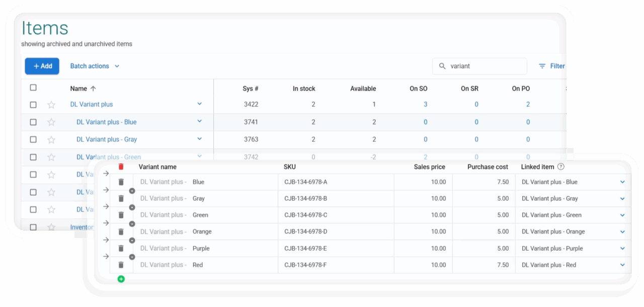Add new variant with green plus icon

pyautogui.click(x=121, y=279)
